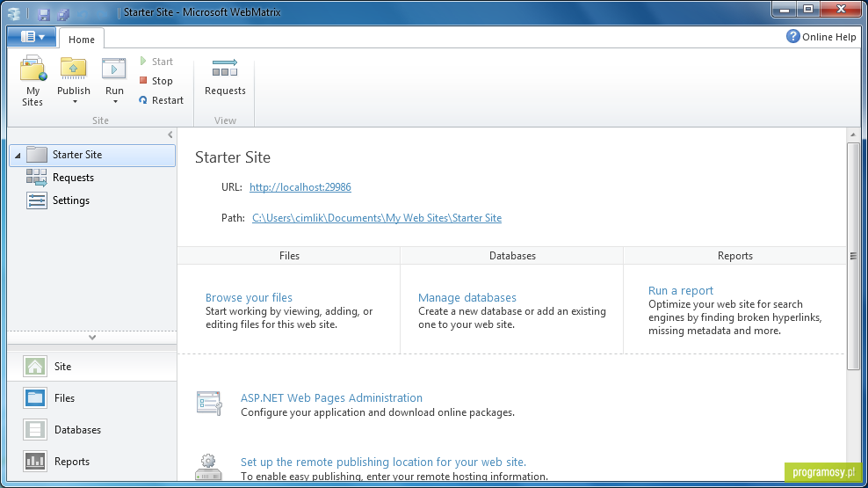The height and width of the screenshot is (488, 868).
Task: Expand the Publish dropdown arrow
Action: [74, 102]
